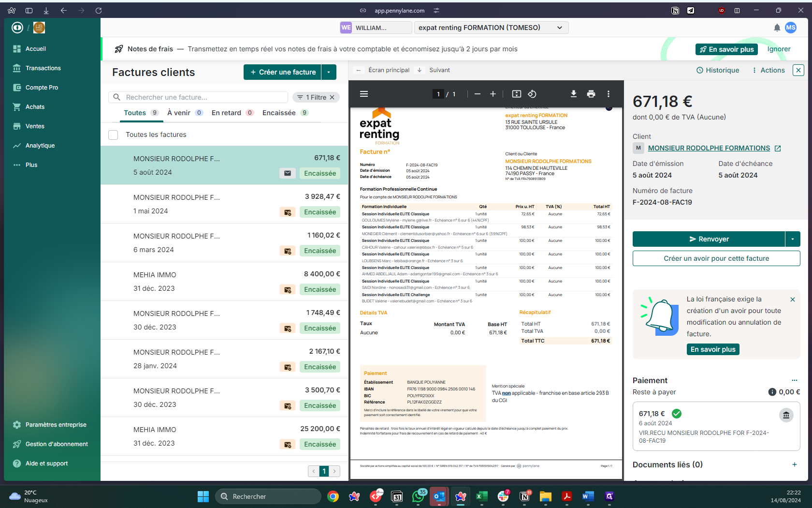The image size is (812, 508).
Task: Remove the 1 Filtre filter chip
Action: point(332,97)
